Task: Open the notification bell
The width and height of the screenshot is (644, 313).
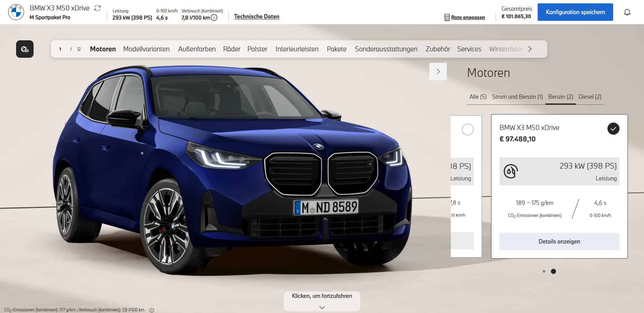Action: [627, 12]
